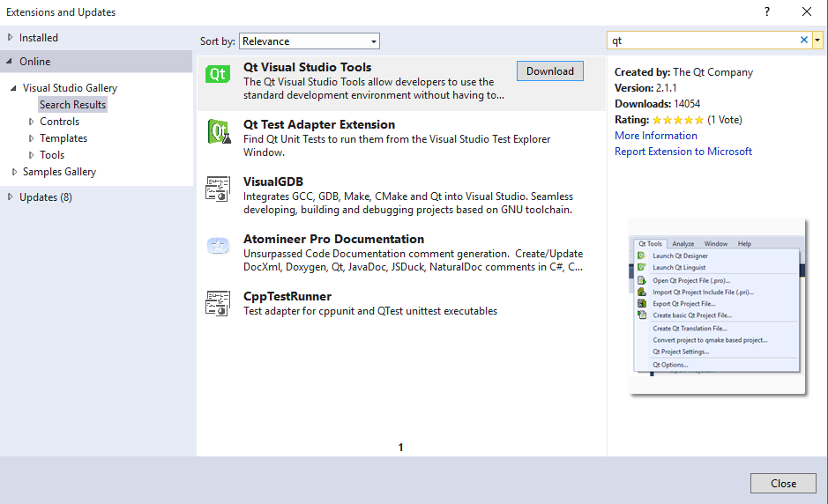Open the help question mark button
This screenshot has height=504, width=828.
click(x=767, y=11)
